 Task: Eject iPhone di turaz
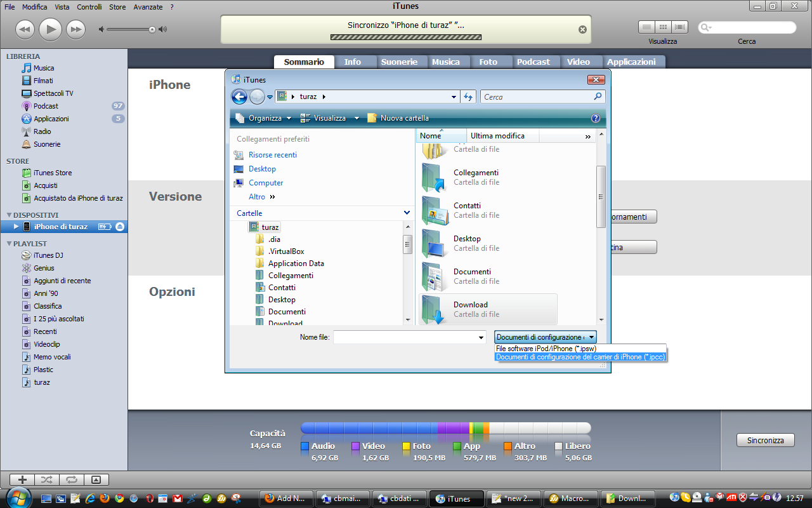pos(121,227)
